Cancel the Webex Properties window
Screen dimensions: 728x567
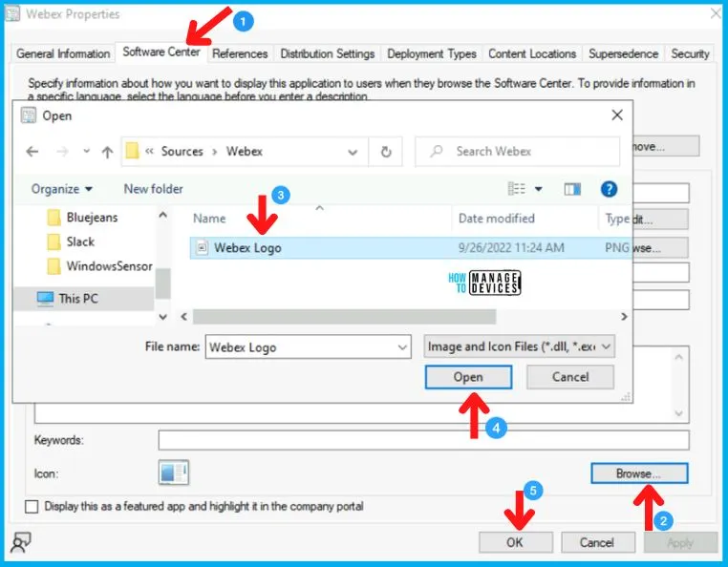pos(597,542)
